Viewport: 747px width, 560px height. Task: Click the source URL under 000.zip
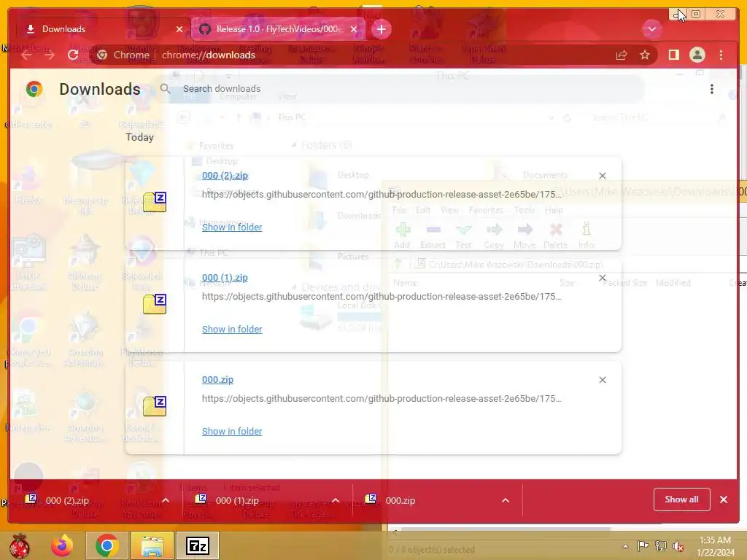382,399
